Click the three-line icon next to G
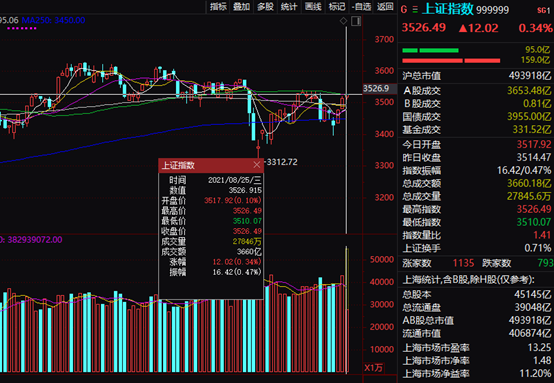The width and height of the screenshot is (554, 383). pyautogui.click(x=415, y=10)
